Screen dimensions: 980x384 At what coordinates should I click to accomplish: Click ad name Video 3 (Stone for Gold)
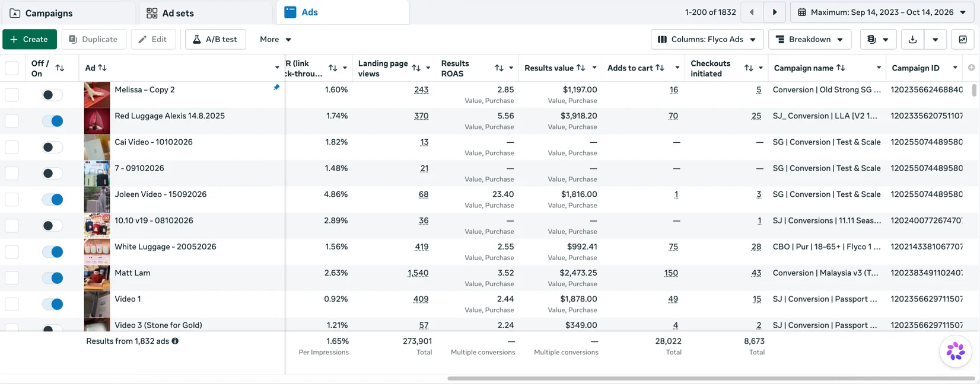coord(158,325)
